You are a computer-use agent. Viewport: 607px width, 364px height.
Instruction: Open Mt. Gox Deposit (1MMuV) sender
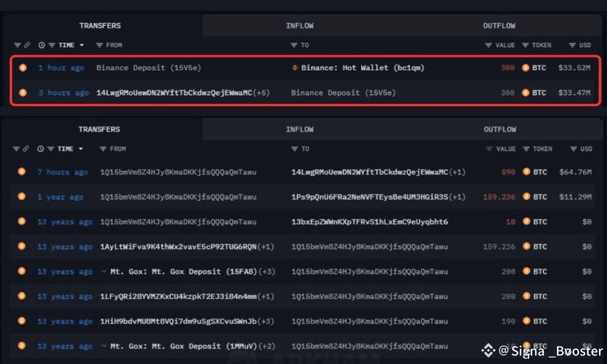tap(183, 346)
